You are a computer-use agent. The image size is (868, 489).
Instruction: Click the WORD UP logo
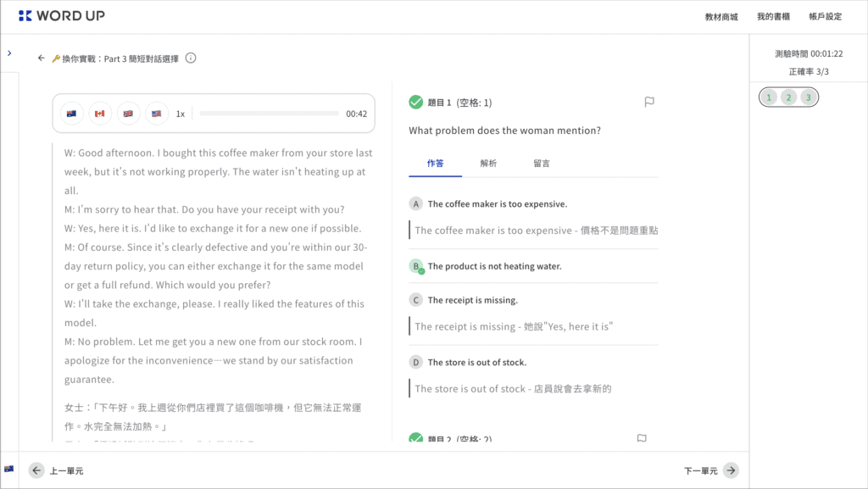(x=61, y=15)
